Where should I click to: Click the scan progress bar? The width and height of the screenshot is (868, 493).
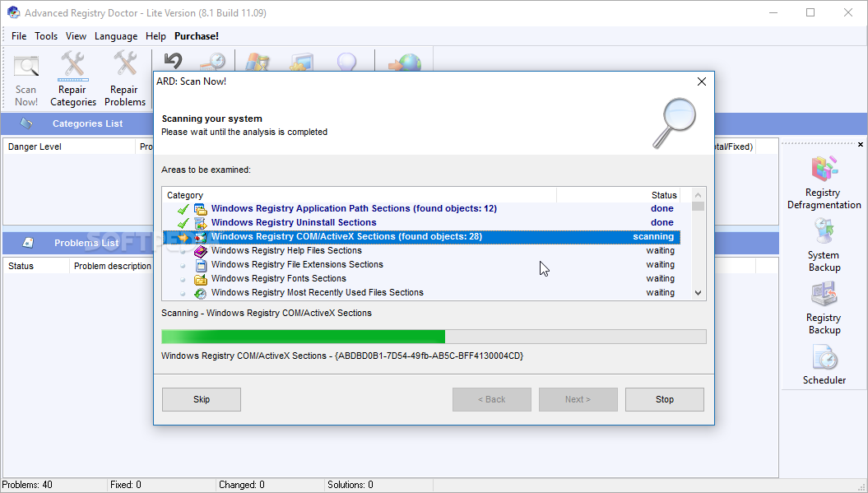pyautogui.click(x=434, y=337)
